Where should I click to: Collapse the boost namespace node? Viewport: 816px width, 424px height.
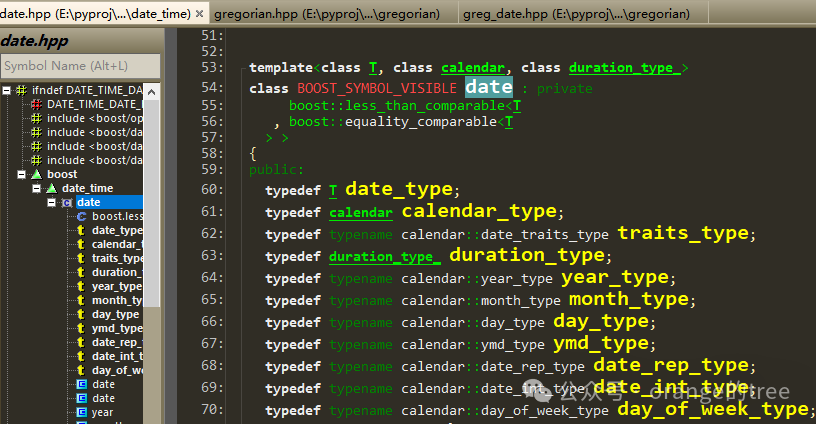point(21,174)
